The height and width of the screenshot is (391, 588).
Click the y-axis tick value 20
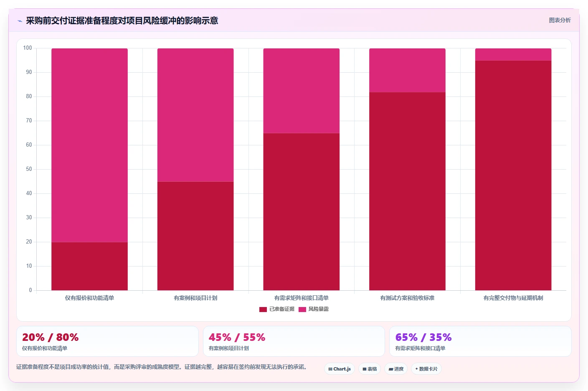tap(29, 242)
